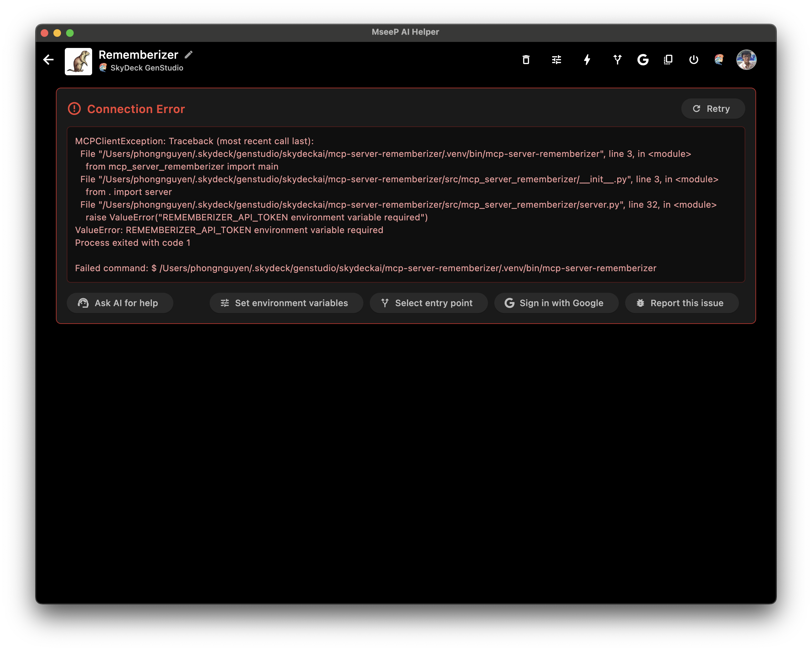This screenshot has width=812, height=651.
Task: Click inside the error traceback text box
Action: pos(405,205)
